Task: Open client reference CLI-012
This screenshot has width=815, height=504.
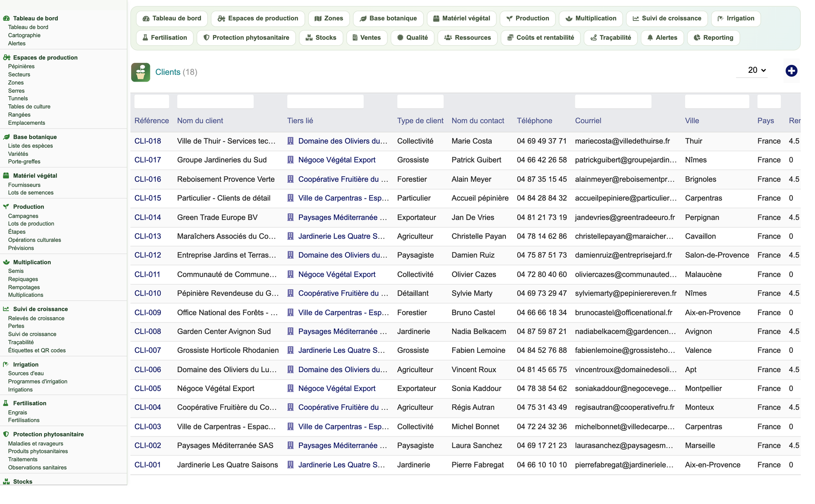Action: click(x=147, y=255)
